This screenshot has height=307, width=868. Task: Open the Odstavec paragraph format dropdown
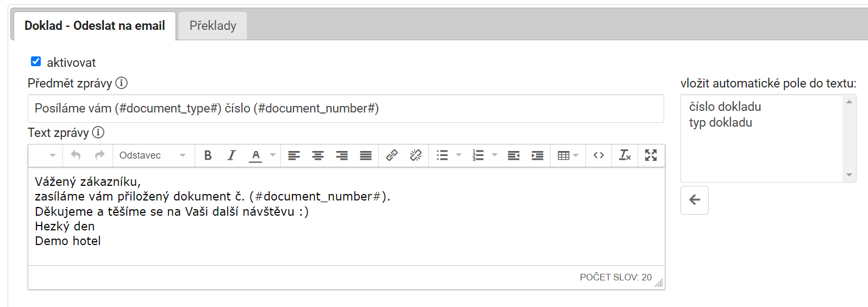point(153,155)
